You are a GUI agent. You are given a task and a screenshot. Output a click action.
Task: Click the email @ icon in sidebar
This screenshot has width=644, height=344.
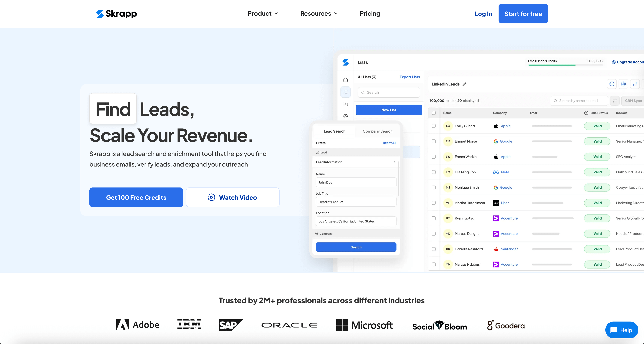[346, 116]
